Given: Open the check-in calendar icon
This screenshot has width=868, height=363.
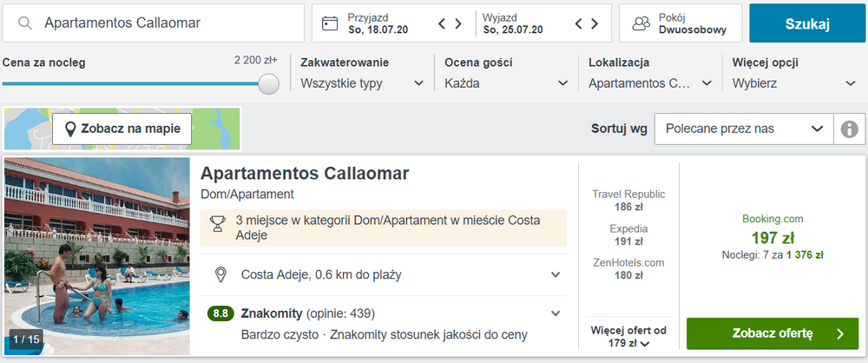Looking at the screenshot, I should tap(329, 23).
